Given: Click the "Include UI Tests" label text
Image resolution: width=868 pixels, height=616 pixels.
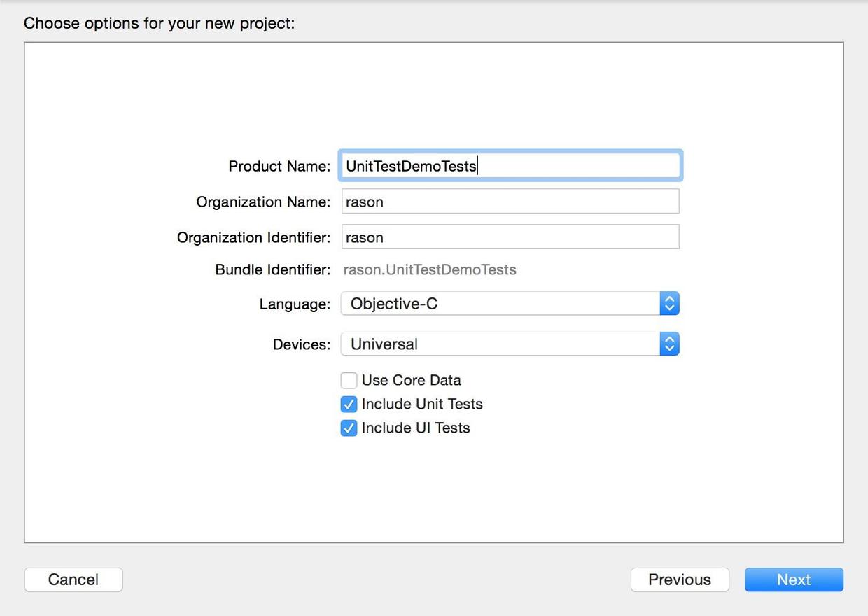Looking at the screenshot, I should coord(415,428).
